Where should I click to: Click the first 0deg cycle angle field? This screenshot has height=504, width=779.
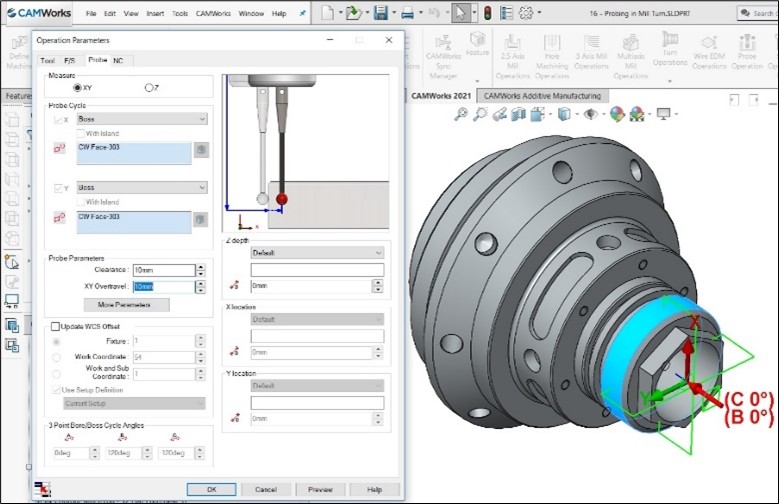pos(71,453)
